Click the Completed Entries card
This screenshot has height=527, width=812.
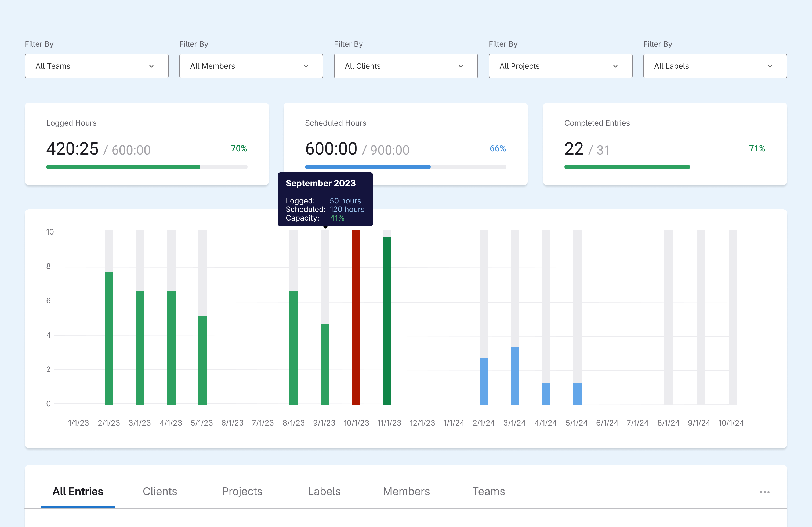tap(665, 144)
